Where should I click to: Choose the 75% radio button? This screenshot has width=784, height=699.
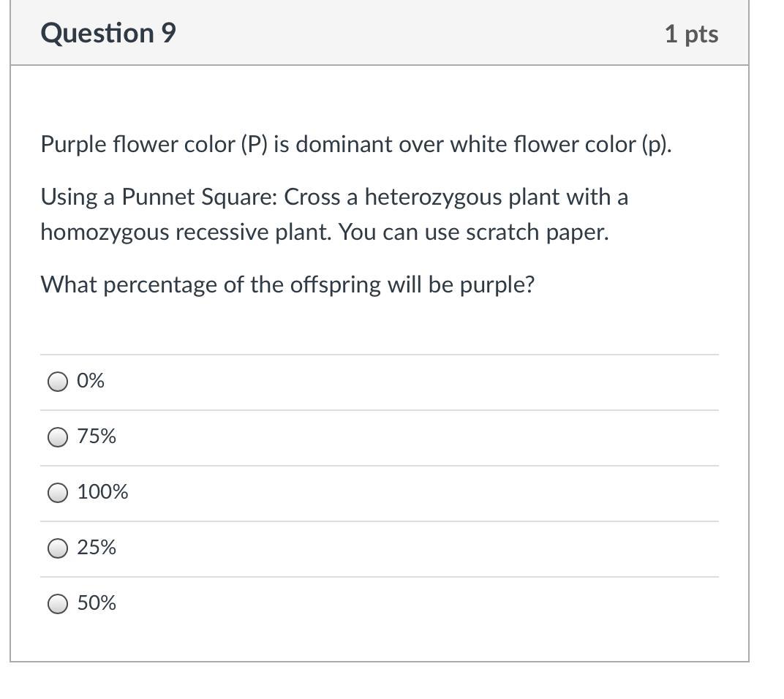58,437
